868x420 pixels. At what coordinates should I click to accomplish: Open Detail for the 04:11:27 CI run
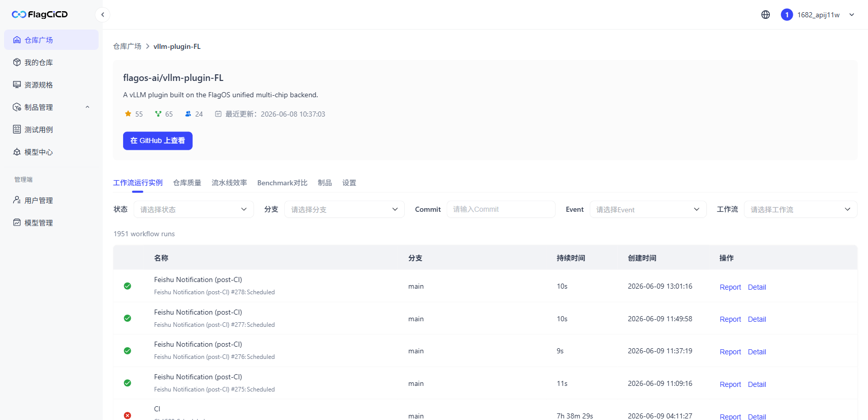click(x=757, y=416)
